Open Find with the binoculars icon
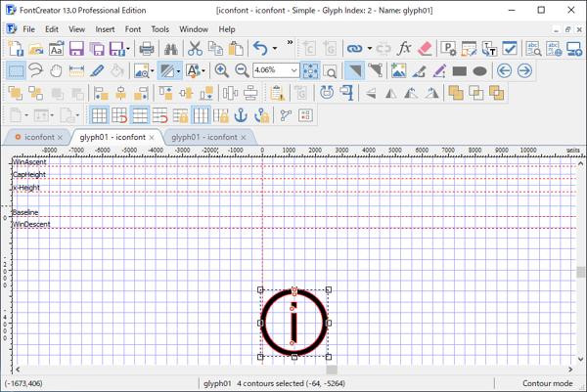This screenshot has width=587, height=392. click(x=171, y=49)
